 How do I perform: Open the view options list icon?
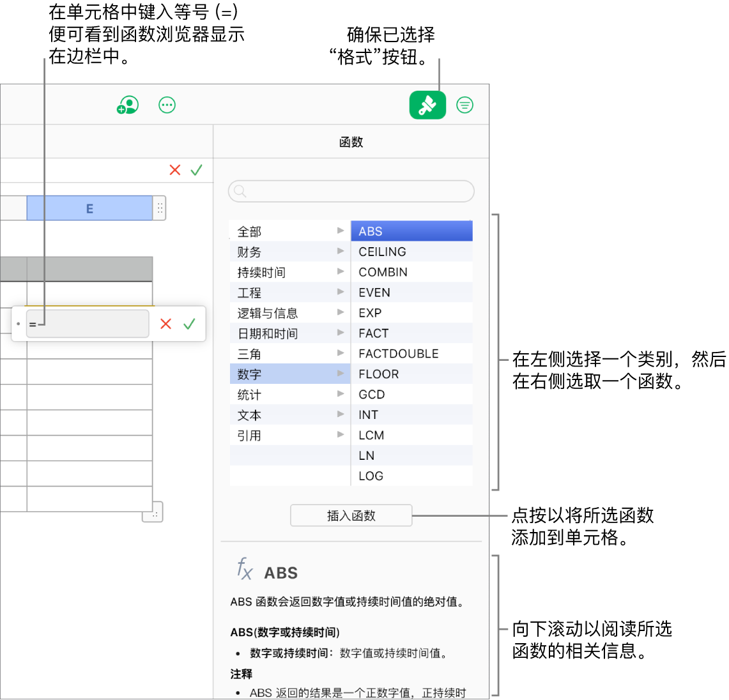coord(464,105)
